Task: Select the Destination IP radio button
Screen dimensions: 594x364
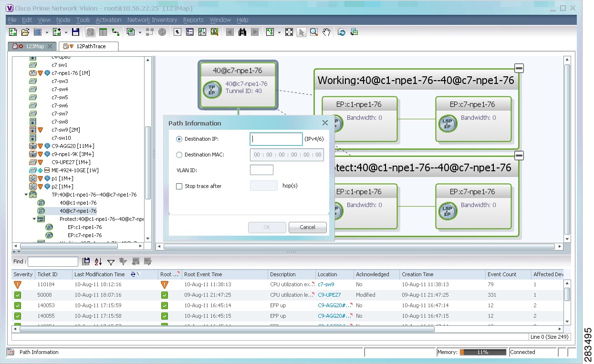Action: point(179,139)
